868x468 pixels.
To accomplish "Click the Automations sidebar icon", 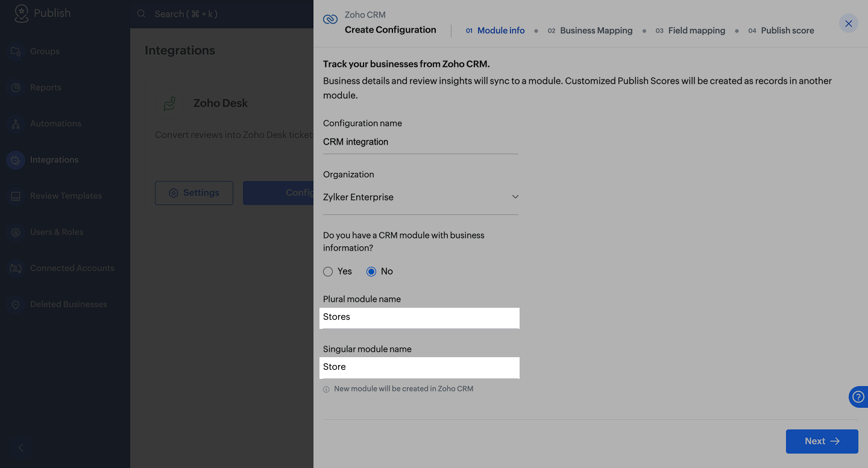I will pos(16,123).
